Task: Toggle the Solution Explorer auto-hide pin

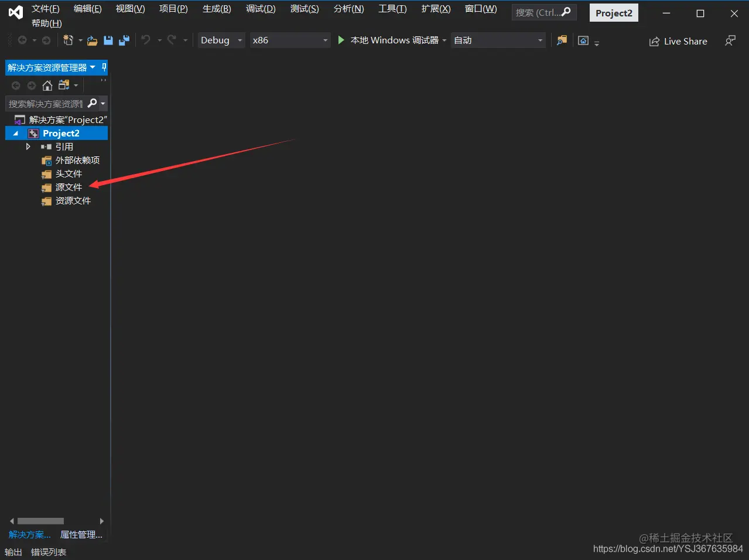Action: tap(104, 67)
